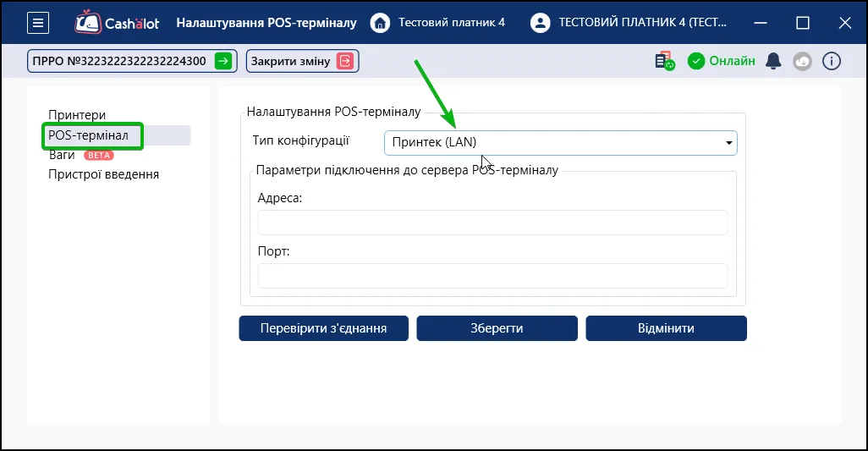868x451 pixels.
Task: Click the cloud download icon
Action: coord(802,61)
